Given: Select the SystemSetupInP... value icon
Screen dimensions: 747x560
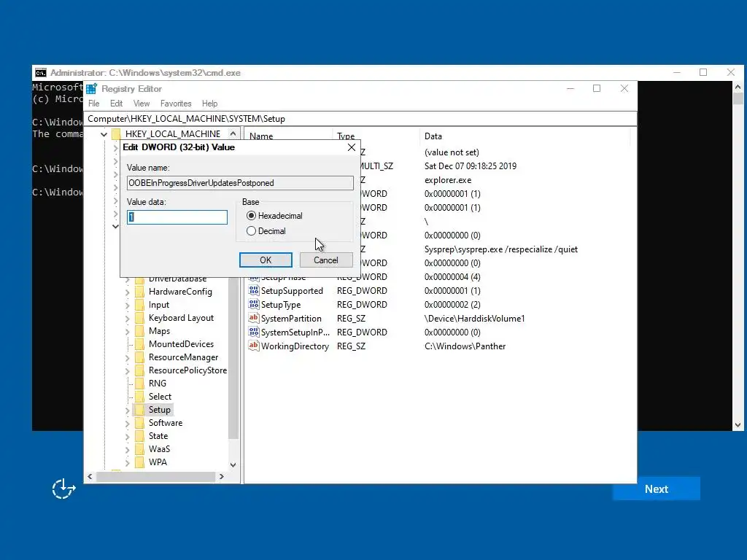Looking at the screenshot, I should point(254,332).
